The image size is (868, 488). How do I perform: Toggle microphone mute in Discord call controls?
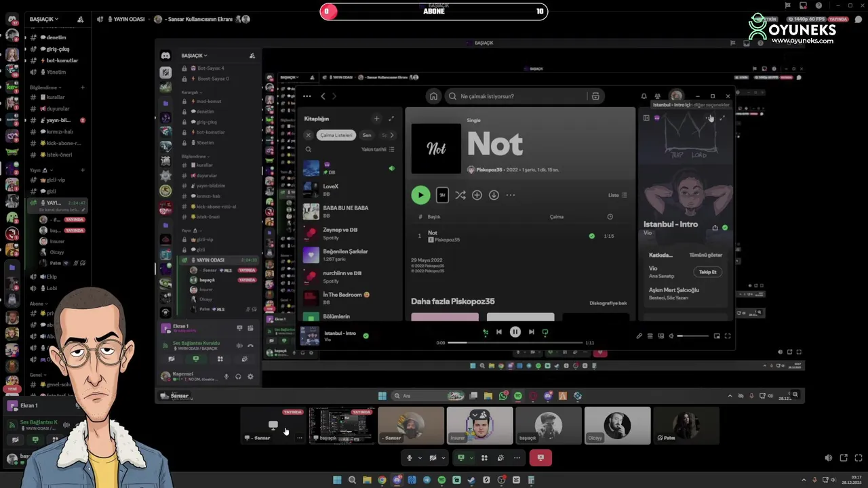pyautogui.click(x=409, y=458)
